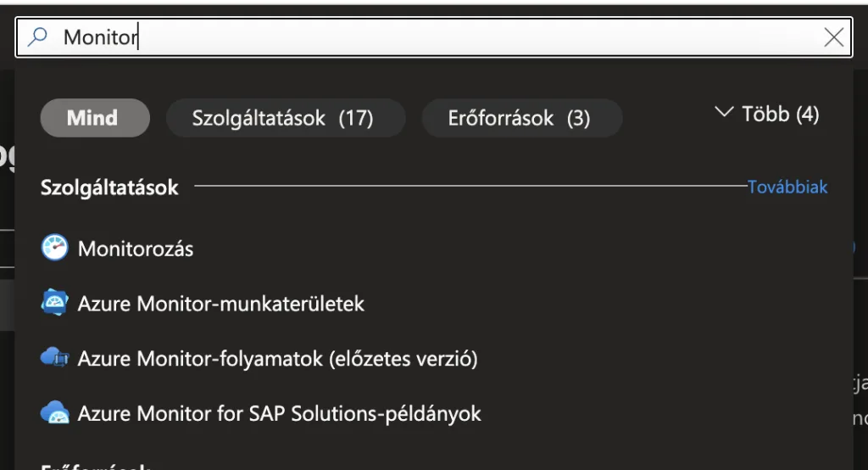Click the divider line beside Szolgáltatások heading
Image resolution: width=868 pixels, height=470 pixels.
click(x=466, y=186)
